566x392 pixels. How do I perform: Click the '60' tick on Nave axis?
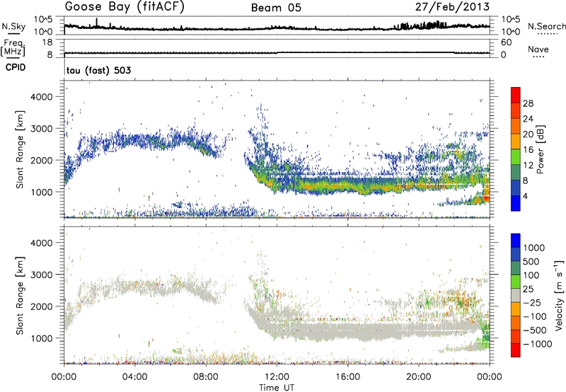(506, 42)
